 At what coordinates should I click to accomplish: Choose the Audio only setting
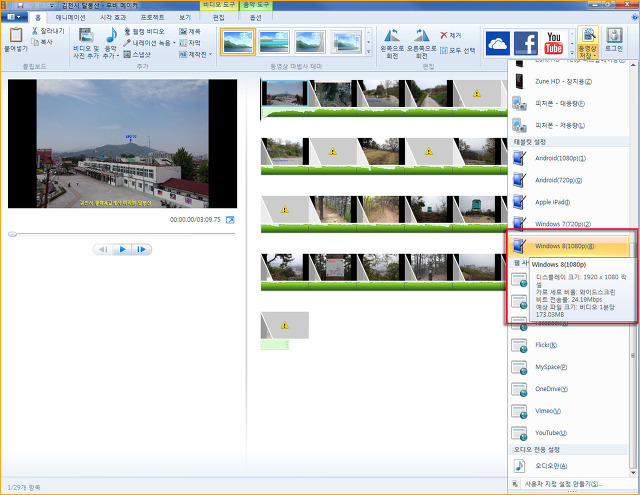(x=568, y=466)
